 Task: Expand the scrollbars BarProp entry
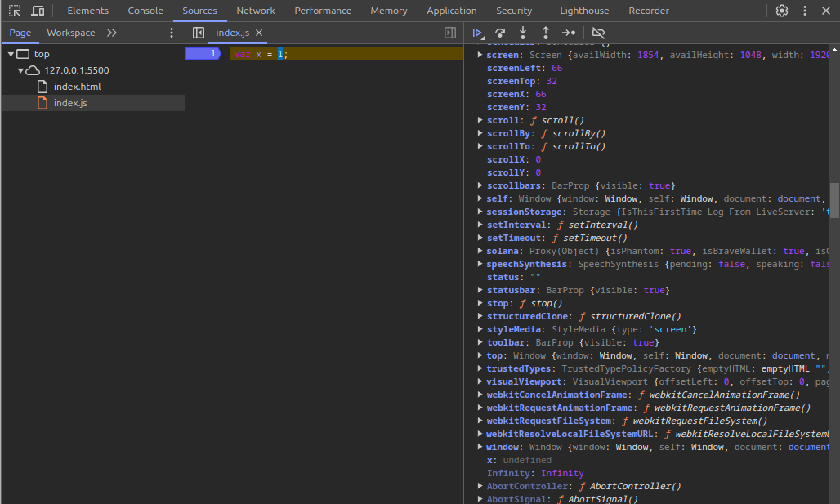(x=480, y=185)
